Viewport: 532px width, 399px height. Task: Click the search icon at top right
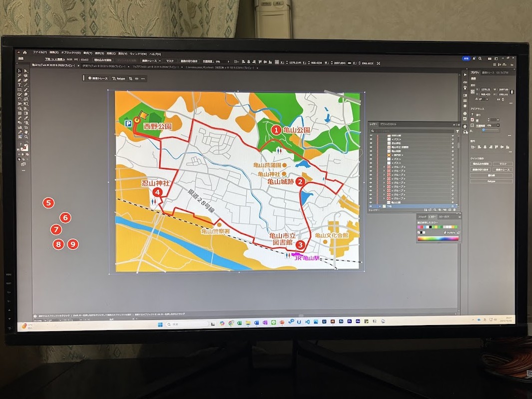pyautogui.click(x=481, y=58)
